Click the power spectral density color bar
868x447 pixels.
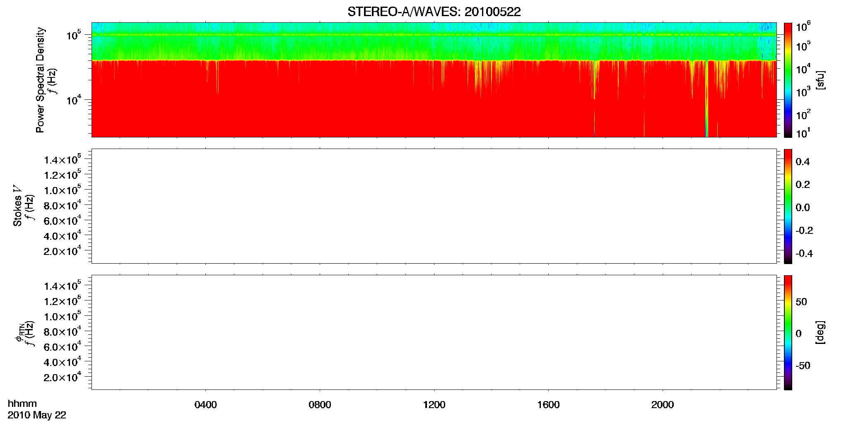788,80
